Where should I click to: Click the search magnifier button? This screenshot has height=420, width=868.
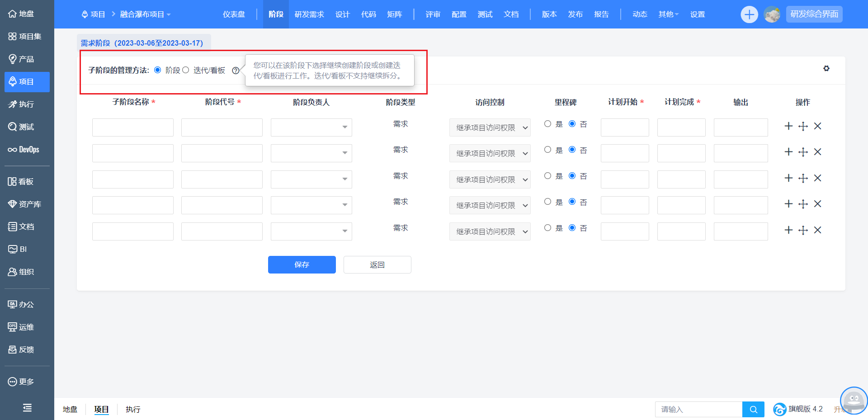coord(753,410)
